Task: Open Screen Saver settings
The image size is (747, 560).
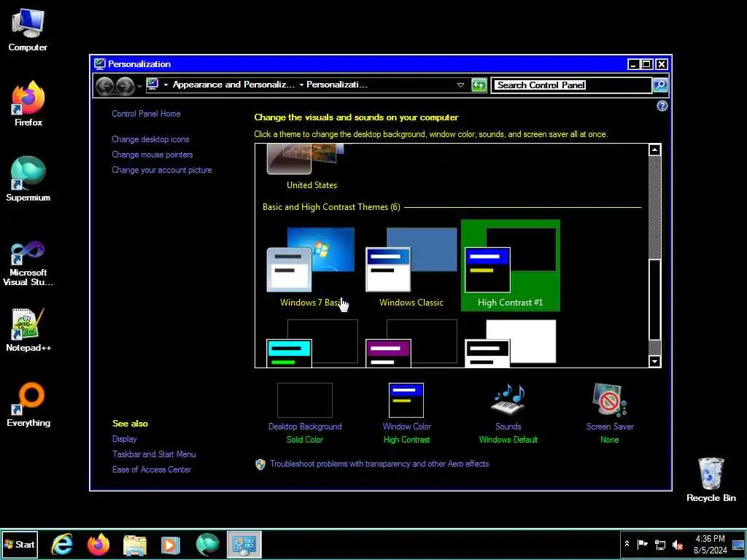Action: pyautogui.click(x=609, y=413)
